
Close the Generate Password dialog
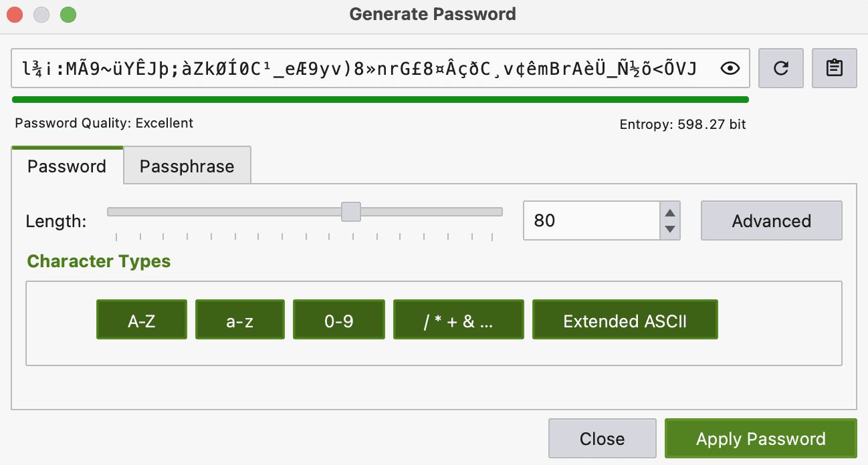(x=602, y=438)
